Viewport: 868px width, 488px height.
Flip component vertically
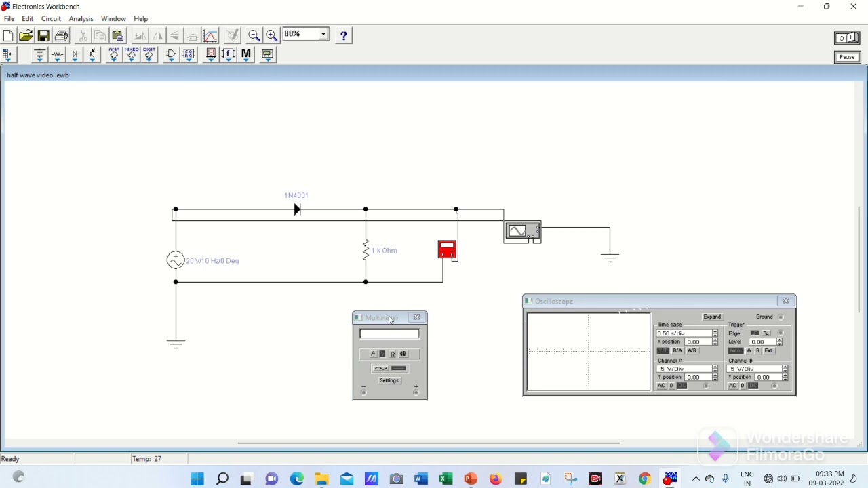point(176,35)
